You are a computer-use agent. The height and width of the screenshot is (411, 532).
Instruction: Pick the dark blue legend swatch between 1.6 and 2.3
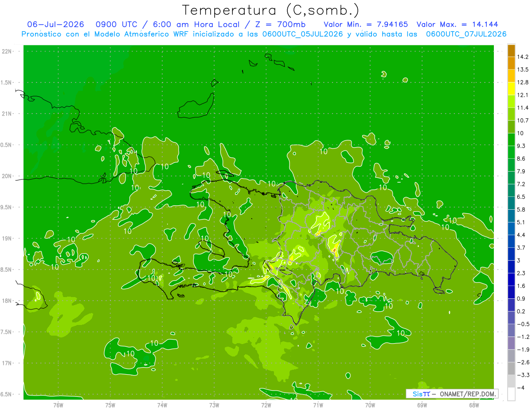coord(511,279)
